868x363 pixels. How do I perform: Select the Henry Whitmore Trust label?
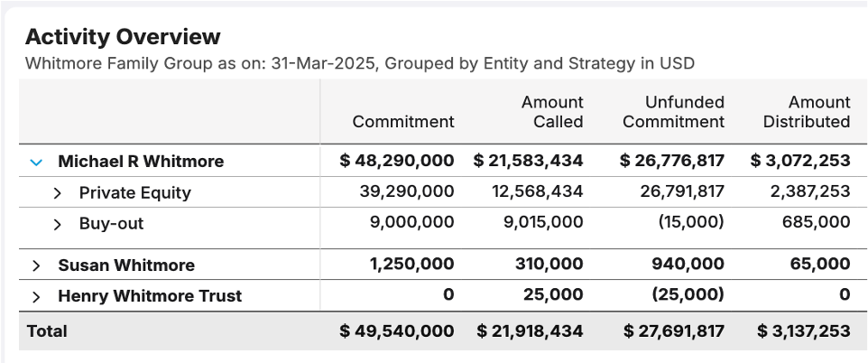point(150,296)
